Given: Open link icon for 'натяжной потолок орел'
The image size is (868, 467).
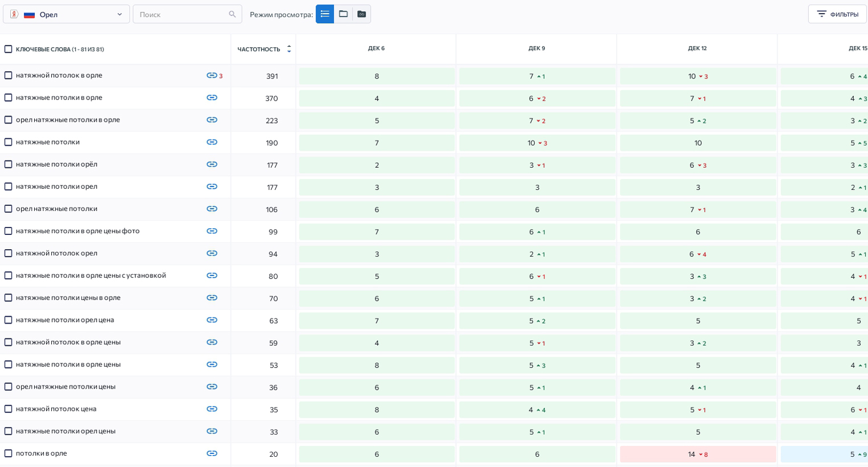Looking at the screenshot, I should 212,253.
